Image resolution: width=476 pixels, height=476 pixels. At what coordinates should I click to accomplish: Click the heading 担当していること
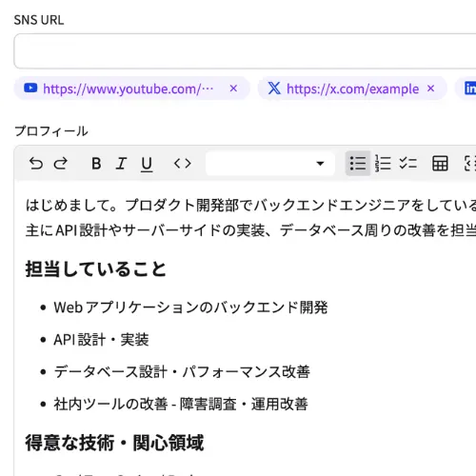point(96,269)
